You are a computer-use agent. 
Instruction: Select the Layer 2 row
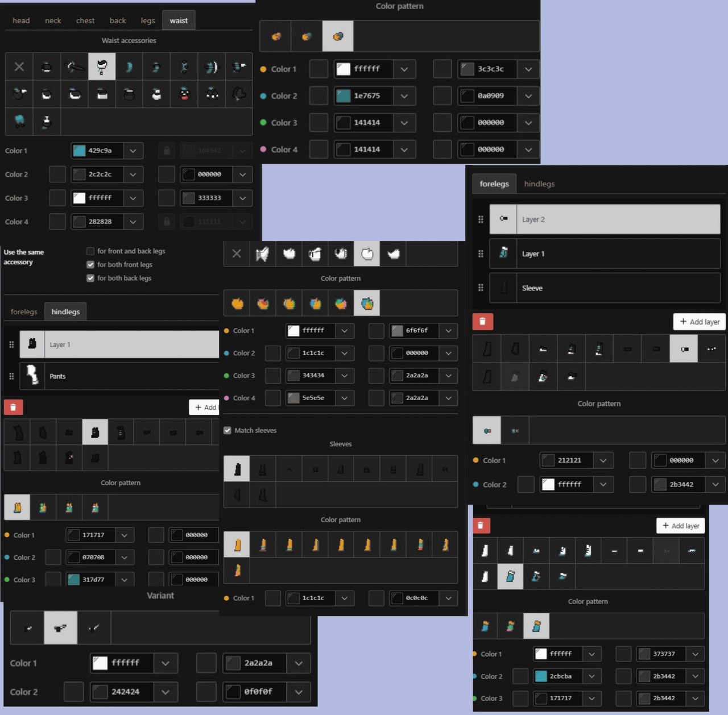pos(605,219)
